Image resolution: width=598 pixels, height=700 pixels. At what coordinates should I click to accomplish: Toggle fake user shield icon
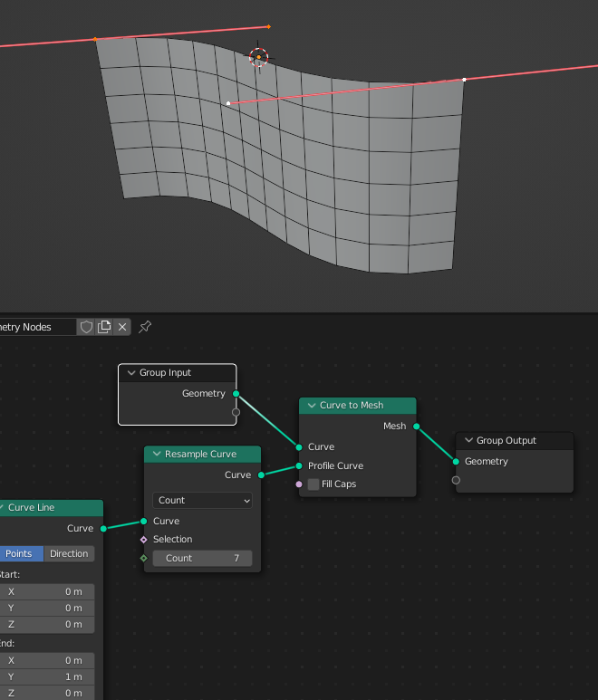(x=87, y=327)
